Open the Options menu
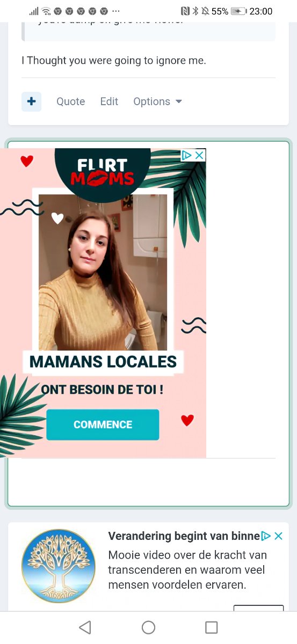This screenshot has width=297, height=644. [157, 101]
